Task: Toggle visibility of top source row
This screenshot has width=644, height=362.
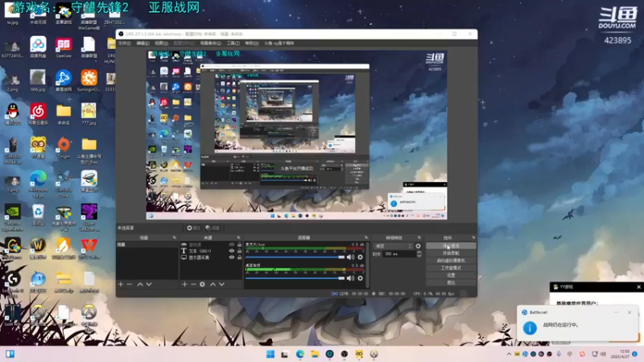Action: (x=232, y=245)
